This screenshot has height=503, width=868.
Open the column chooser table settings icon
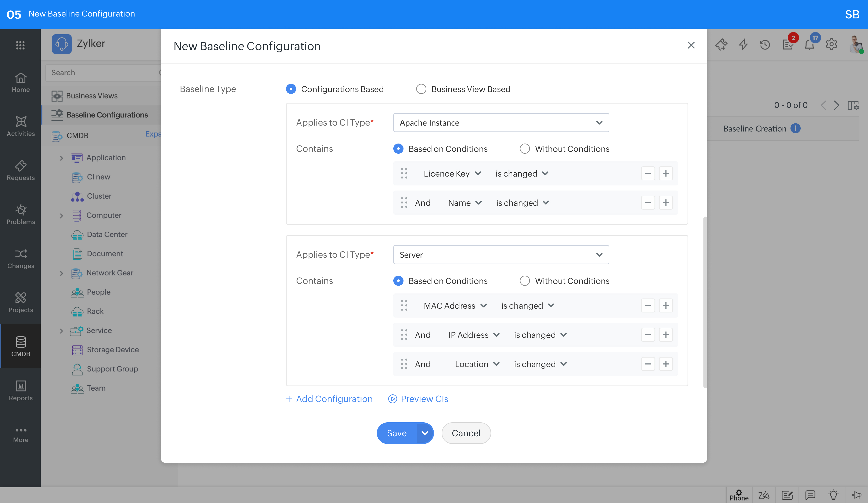pos(853,105)
